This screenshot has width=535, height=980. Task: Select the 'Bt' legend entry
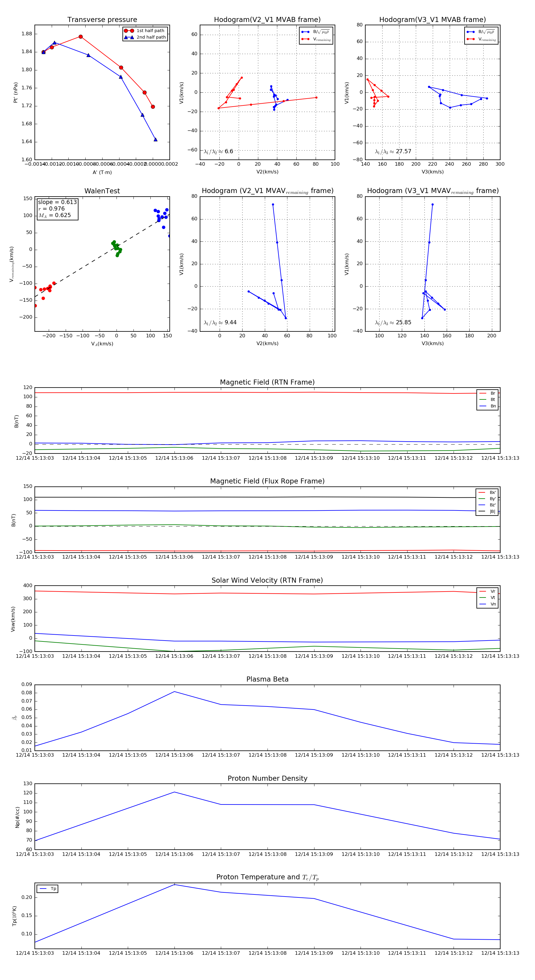tap(487, 400)
